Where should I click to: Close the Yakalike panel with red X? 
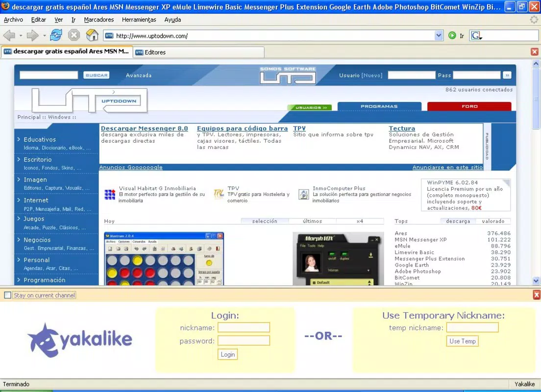coord(537,294)
